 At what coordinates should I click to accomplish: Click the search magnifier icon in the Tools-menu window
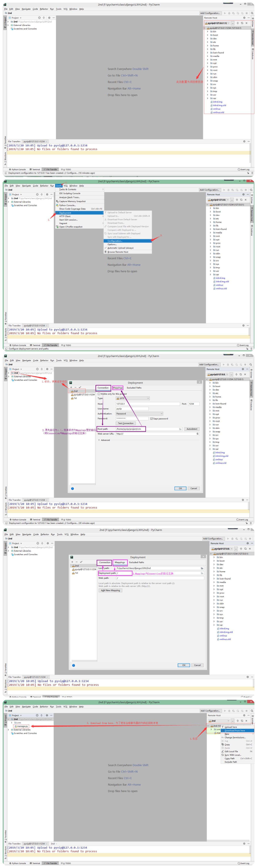click(x=251, y=190)
